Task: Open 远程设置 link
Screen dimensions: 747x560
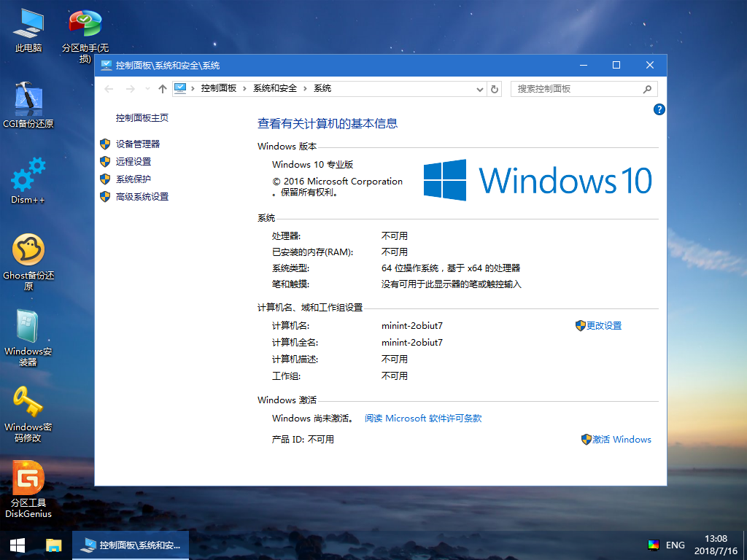Action: [133, 162]
